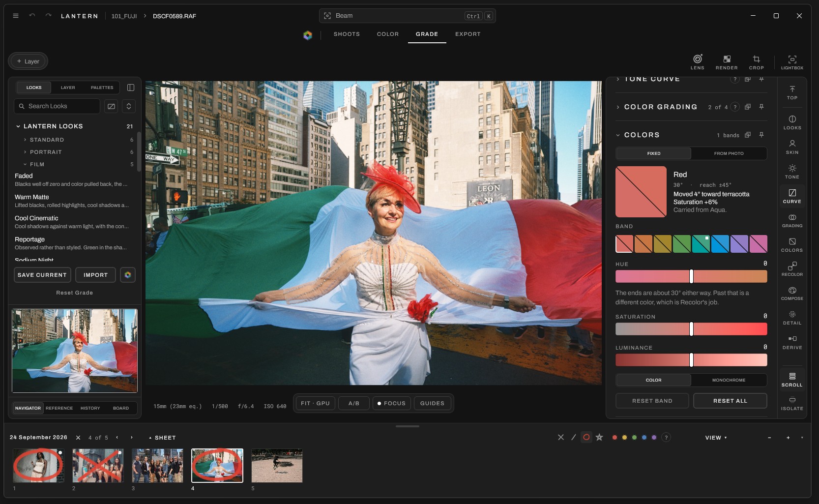
Task: Click the reject X flag in filmstrip bar
Action: (x=561, y=437)
